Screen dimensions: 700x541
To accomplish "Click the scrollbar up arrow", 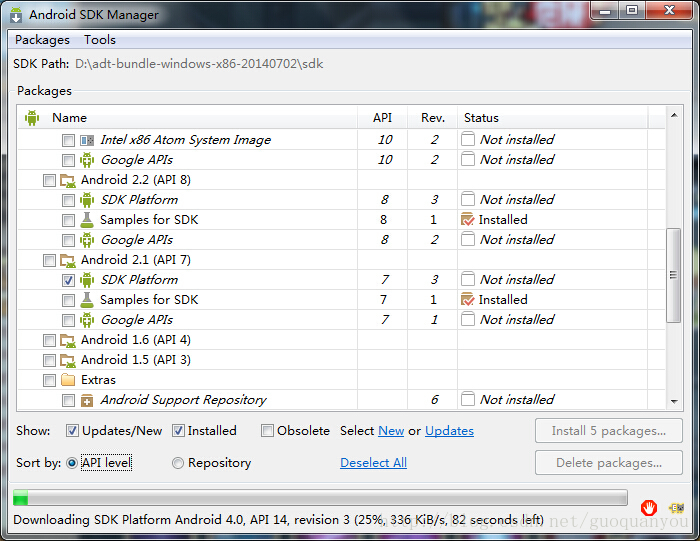I will pyautogui.click(x=674, y=115).
